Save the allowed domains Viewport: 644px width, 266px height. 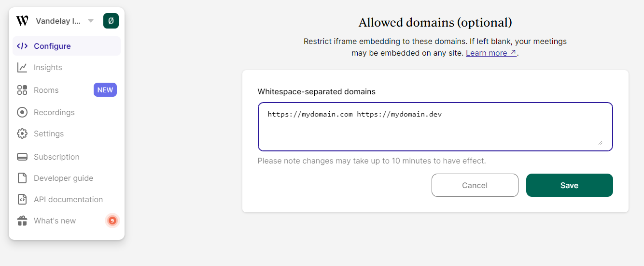coord(569,185)
